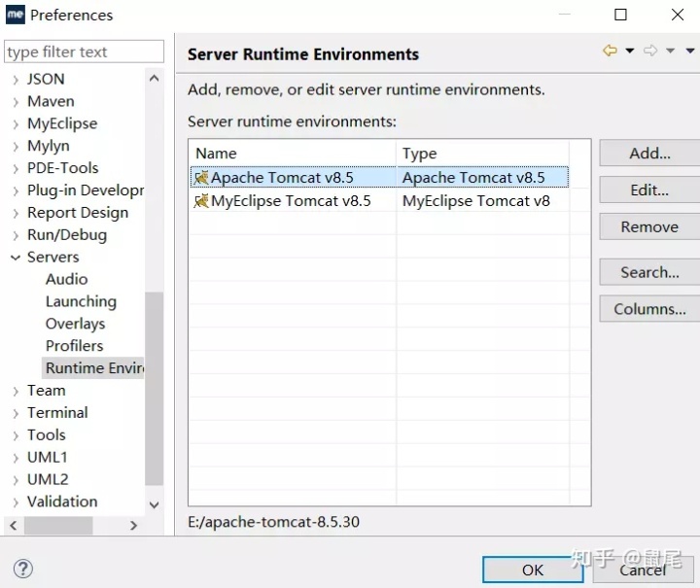The height and width of the screenshot is (588, 700).
Task: Click the help question mark icon
Action: point(22,569)
